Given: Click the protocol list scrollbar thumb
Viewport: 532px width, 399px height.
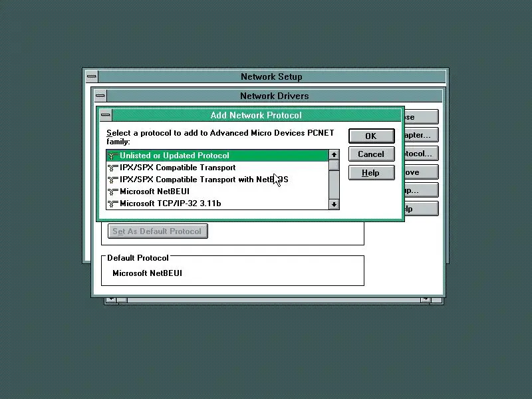Looking at the screenshot, I should point(334,165).
